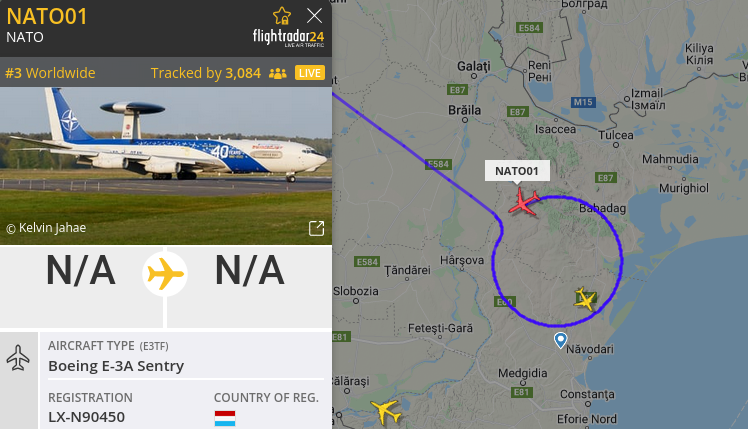748x429 pixels.
Task: Click the favorite star lock icon
Action: (x=282, y=16)
